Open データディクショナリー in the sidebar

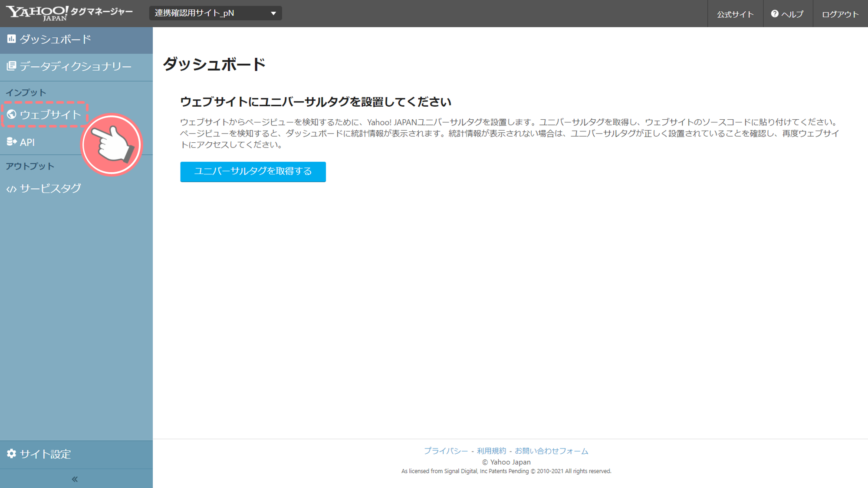point(76,67)
